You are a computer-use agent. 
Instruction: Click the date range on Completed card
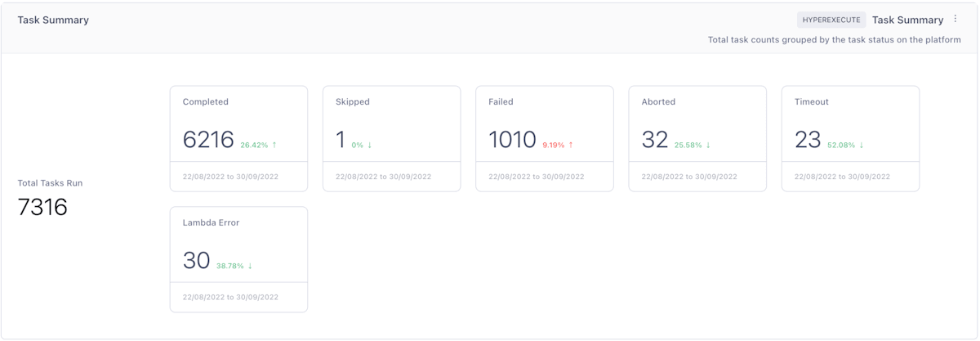(x=230, y=177)
